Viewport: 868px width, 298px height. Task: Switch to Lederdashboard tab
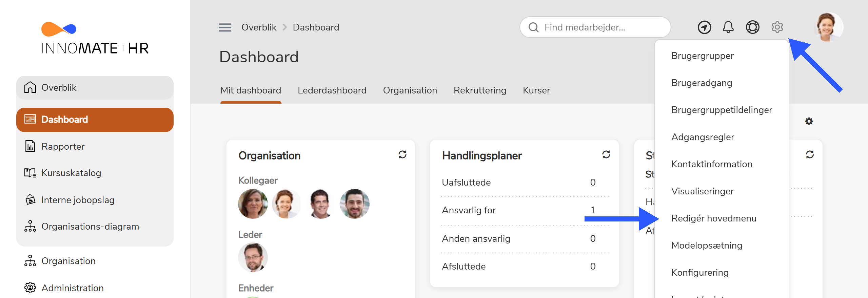(332, 90)
